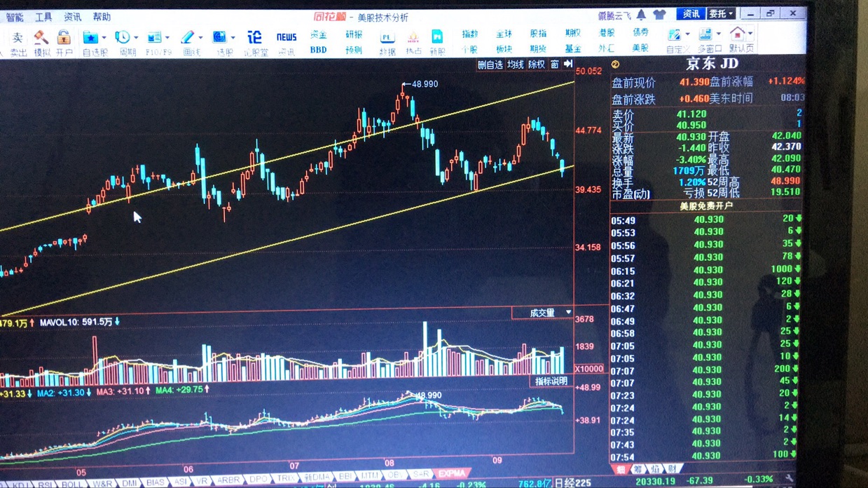
Task: Open the 自选股 (watchlist) folder icon
Action: pyautogui.click(x=90, y=36)
